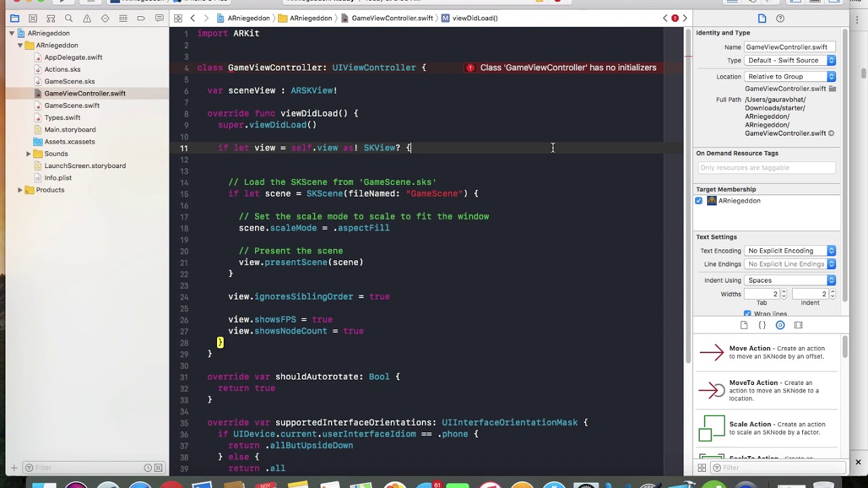Show the Code Snippet library
Screen dimensions: 868x488
pos(762,325)
